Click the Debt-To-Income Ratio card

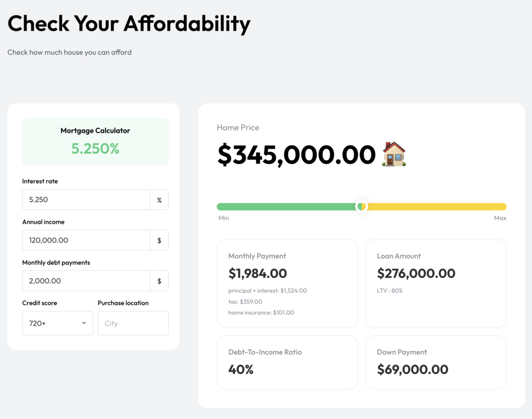click(287, 362)
